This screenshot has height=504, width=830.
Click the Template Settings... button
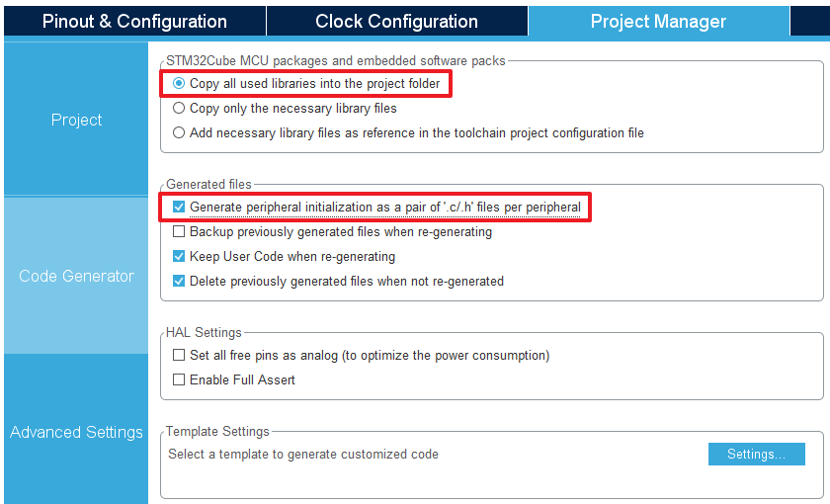click(757, 455)
